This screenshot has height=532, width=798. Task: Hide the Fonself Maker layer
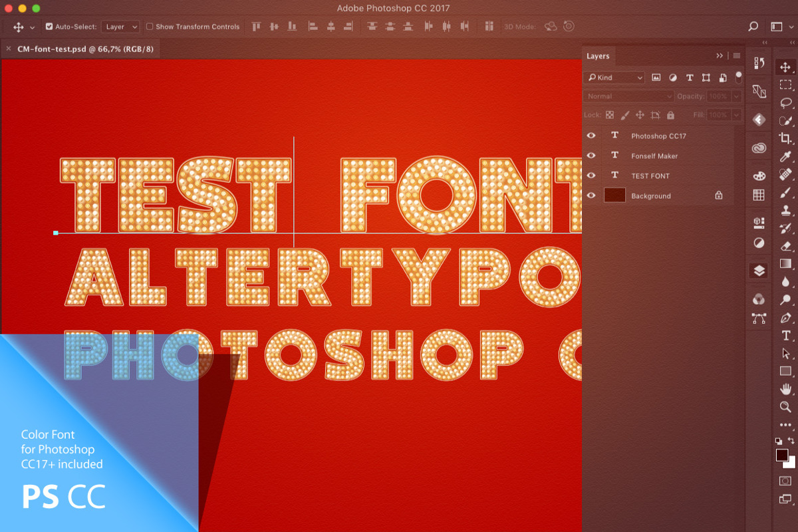(x=591, y=156)
